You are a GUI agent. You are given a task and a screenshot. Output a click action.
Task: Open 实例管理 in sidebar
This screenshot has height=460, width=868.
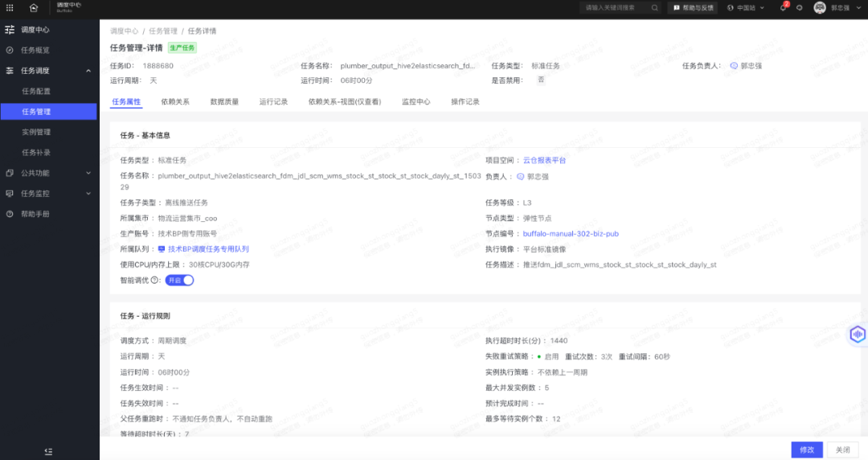[x=36, y=133]
